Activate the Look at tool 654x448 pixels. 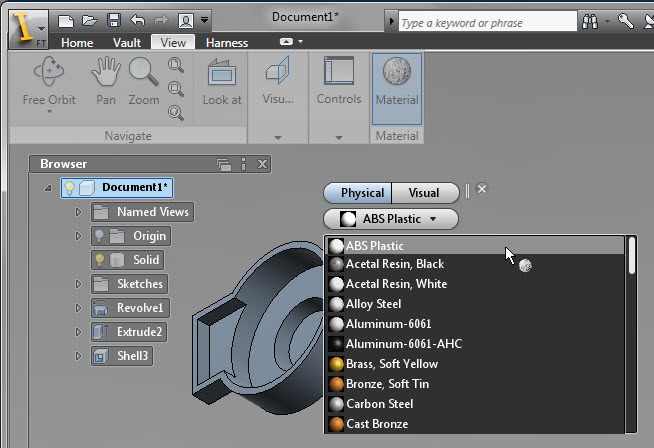(222, 81)
